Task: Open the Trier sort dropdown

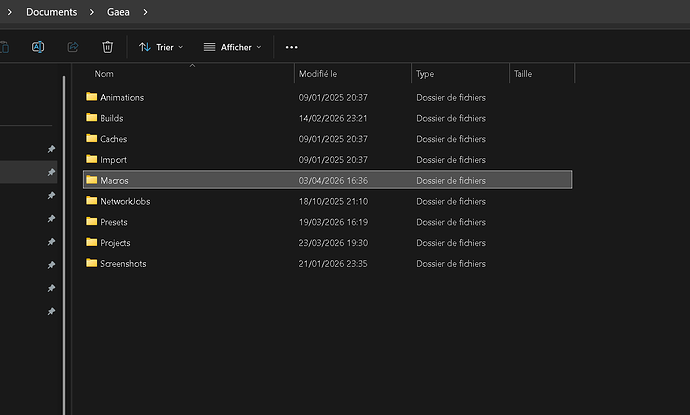Action: tap(161, 47)
